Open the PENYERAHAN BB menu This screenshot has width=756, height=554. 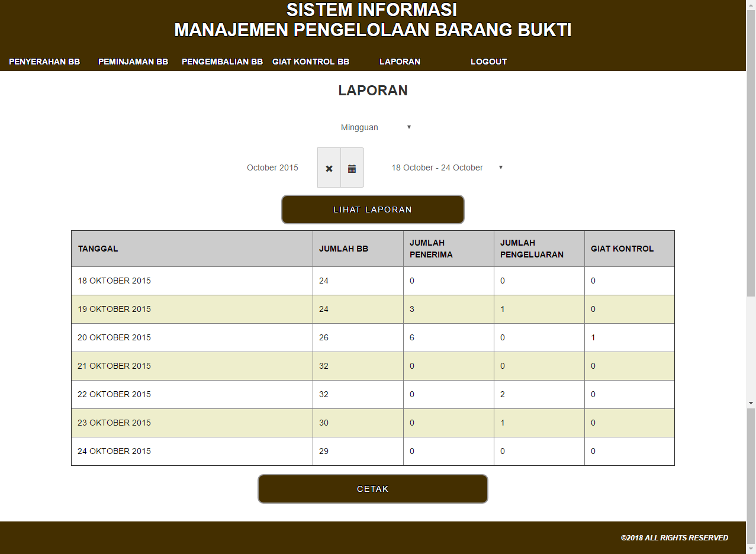tap(44, 62)
